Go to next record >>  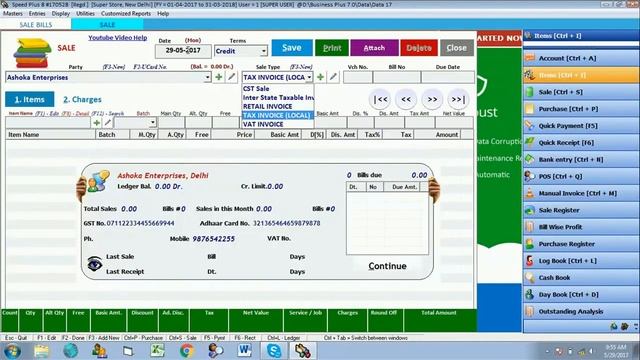click(x=432, y=99)
